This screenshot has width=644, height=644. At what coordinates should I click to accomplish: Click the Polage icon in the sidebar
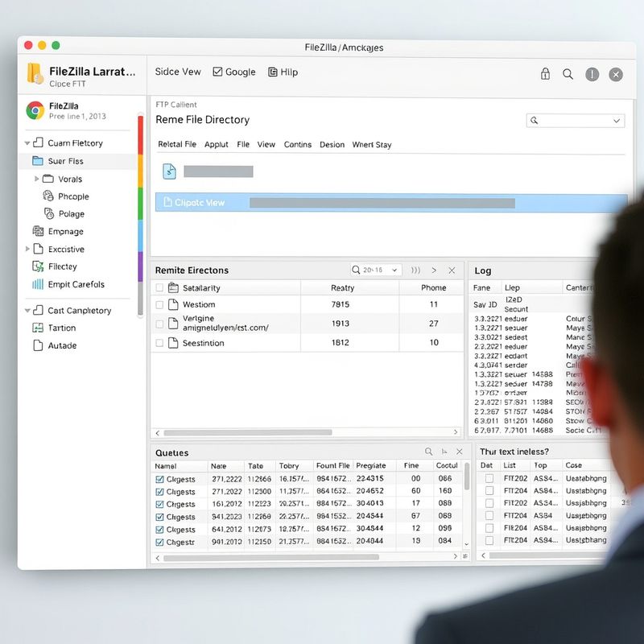[49, 213]
